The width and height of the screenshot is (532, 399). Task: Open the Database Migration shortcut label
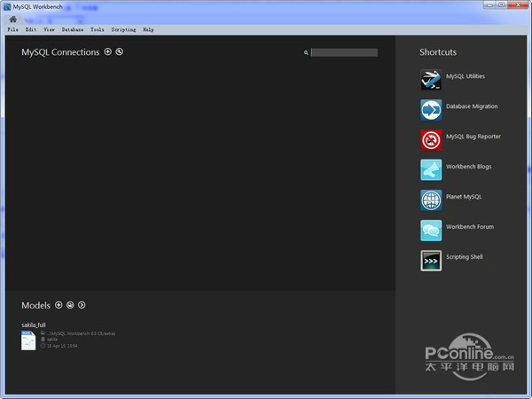pos(472,106)
